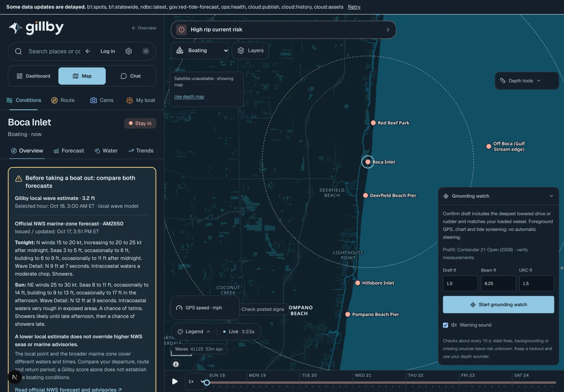Screen dimensions: 564x392
Task: Click the Draft ft input field
Action: pyautogui.click(x=460, y=283)
